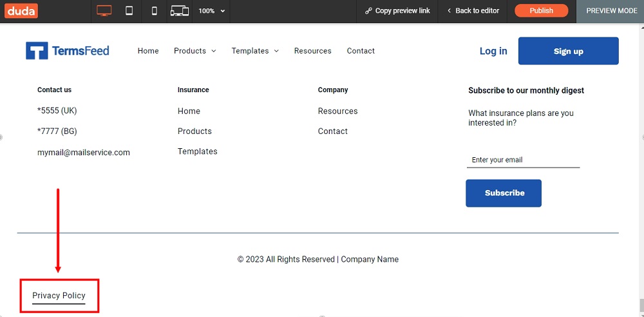Viewport: 644px width, 317px height.
Task: Click the Contact us heading
Action: click(x=54, y=90)
